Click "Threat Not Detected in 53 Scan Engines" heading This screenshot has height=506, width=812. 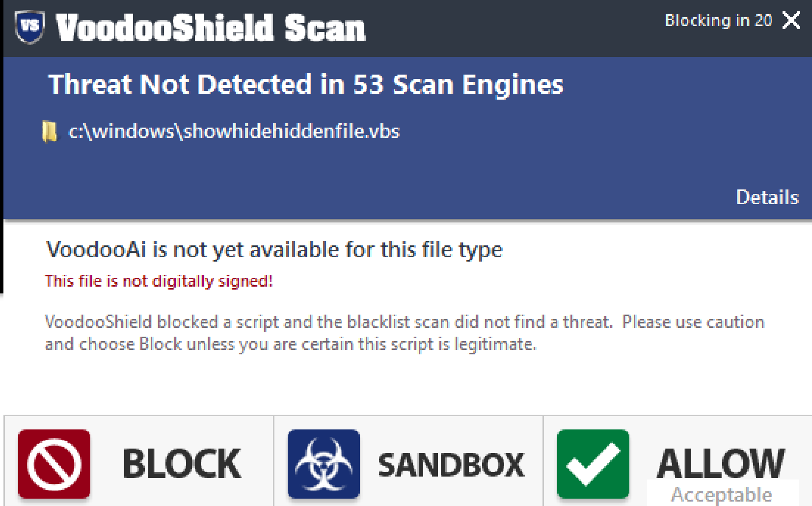(x=305, y=84)
